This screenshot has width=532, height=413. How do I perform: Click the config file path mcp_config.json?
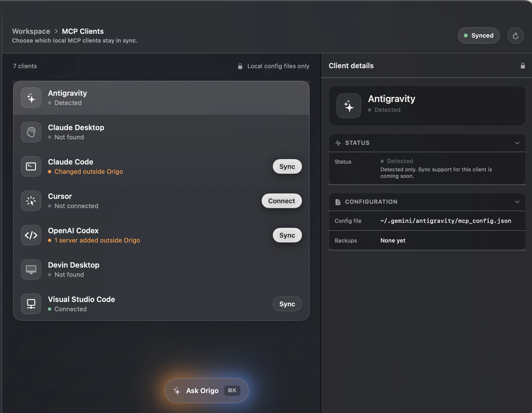coord(446,221)
